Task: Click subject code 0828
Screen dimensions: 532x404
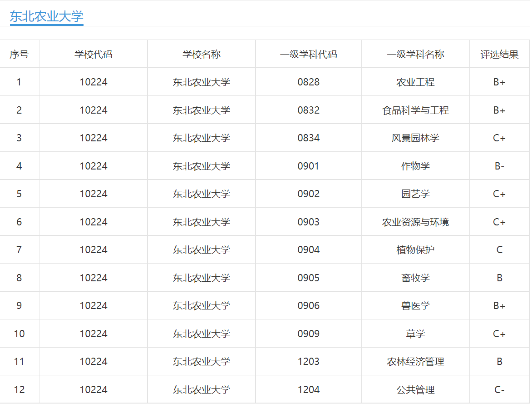Action: (308, 82)
